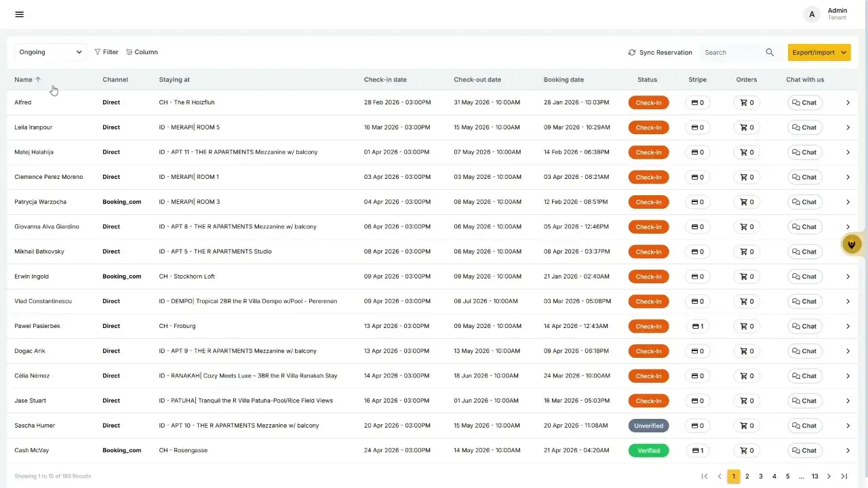The height and width of the screenshot is (488, 868).
Task: Go to page 5
Action: point(788,476)
